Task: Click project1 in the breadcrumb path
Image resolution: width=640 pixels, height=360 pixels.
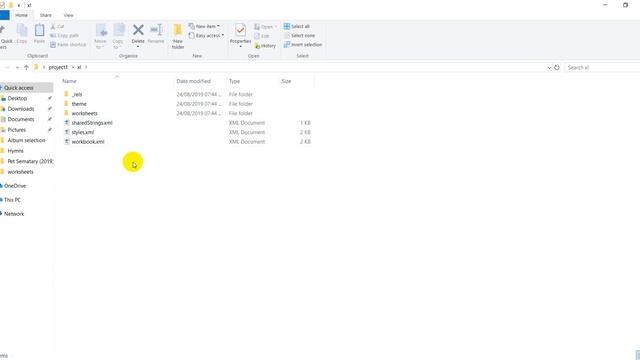Action: click(58, 67)
